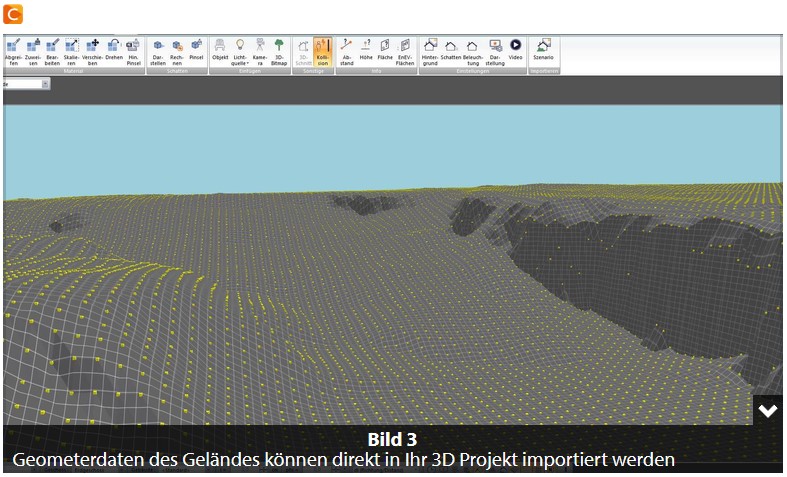
Task: Open the combo box below the ribbon
Action: point(26,84)
